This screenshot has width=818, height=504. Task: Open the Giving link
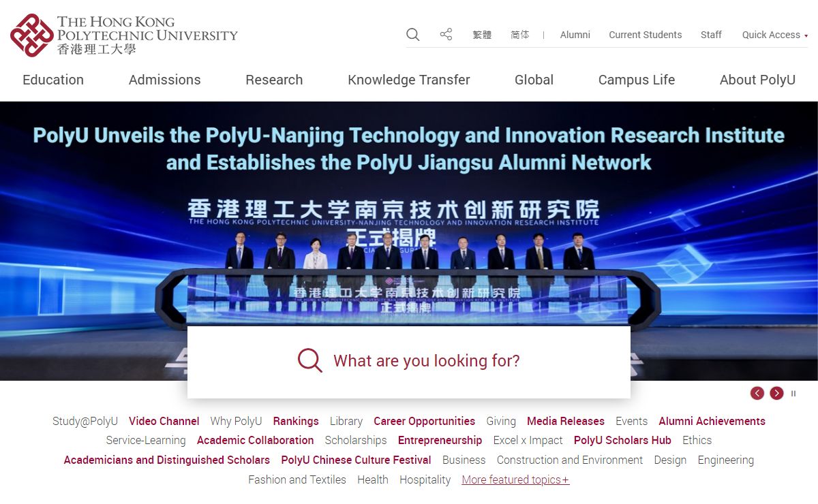tap(501, 421)
